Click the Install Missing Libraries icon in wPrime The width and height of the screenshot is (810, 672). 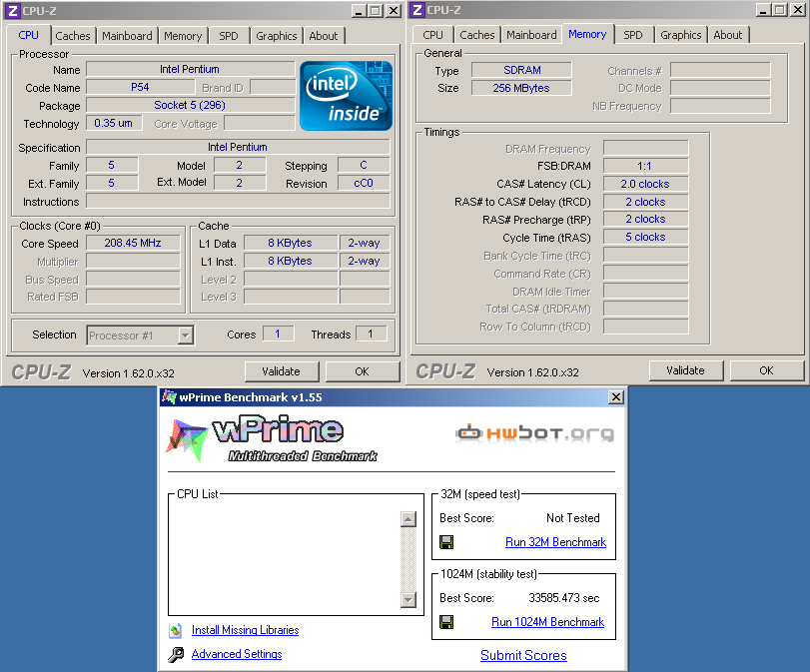point(175,630)
